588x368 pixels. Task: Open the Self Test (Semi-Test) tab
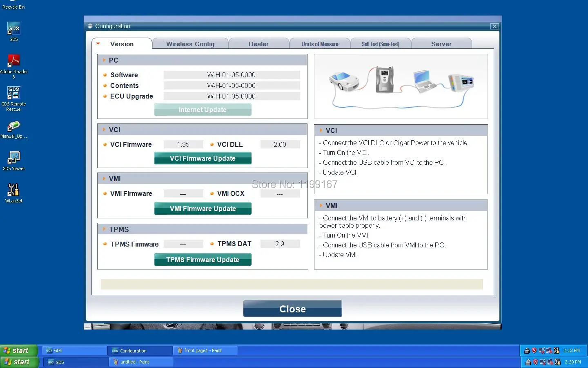(380, 44)
